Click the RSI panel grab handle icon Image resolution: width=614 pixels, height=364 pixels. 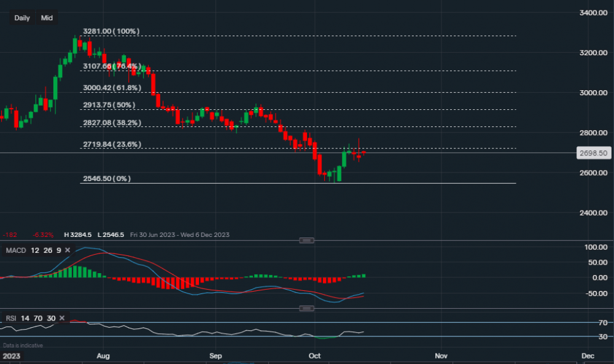coord(307,308)
